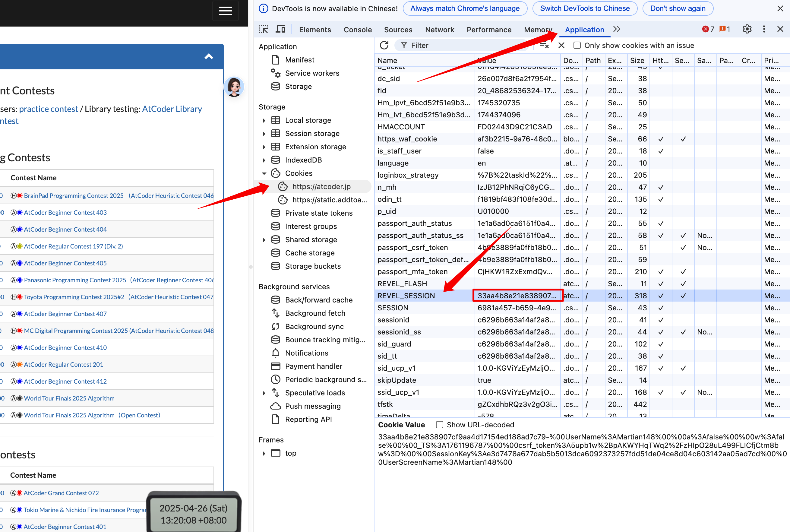Open the Storage overview item
This screenshot has width=790, height=532.
(298, 87)
